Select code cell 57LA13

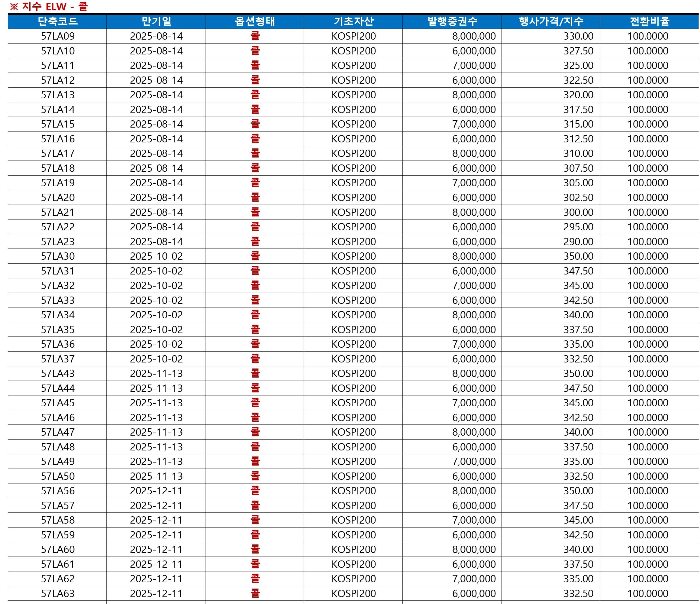pyautogui.click(x=58, y=95)
